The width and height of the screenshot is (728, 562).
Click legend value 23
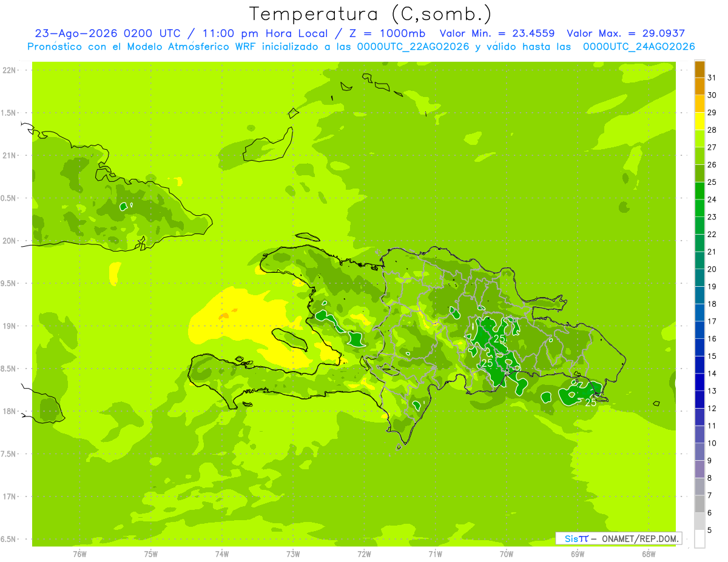click(712, 217)
